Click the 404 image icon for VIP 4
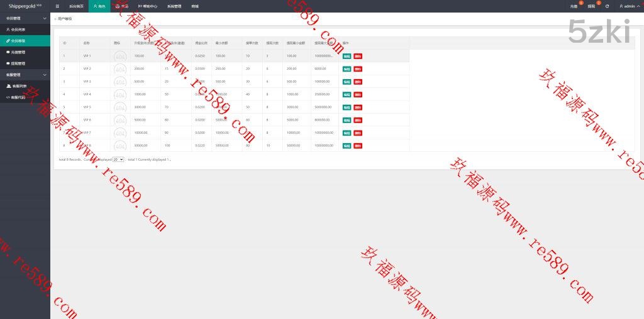 point(119,94)
